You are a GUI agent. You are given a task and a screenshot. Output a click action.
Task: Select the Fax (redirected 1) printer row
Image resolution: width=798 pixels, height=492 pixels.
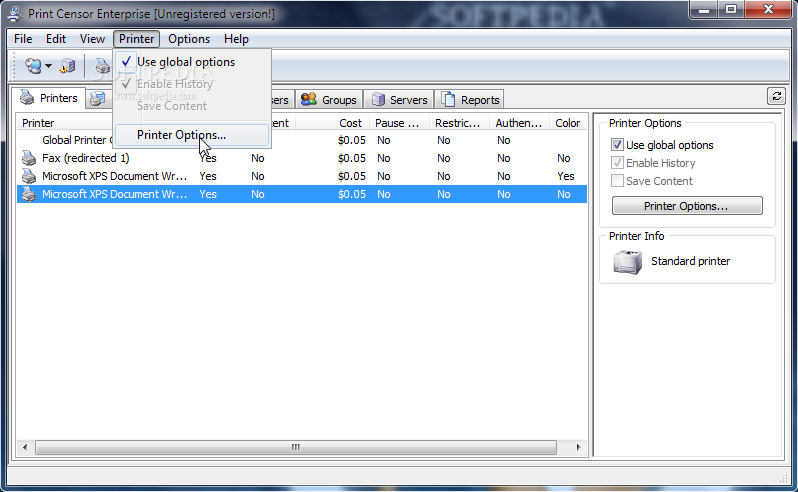click(x=302, y=158)
